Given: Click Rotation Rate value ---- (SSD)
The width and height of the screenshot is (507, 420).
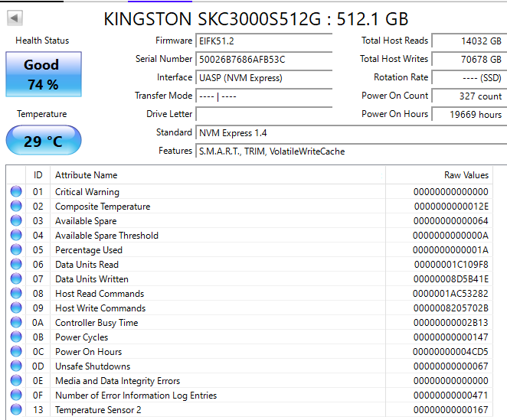Looking at the screenshot, I should pos(469,78).
